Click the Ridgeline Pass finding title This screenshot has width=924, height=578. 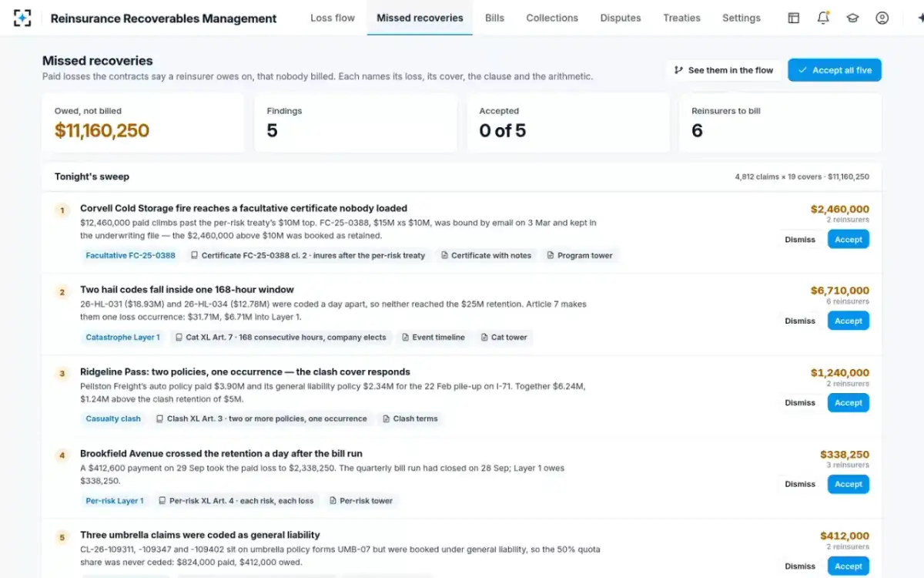coord(245,371)
